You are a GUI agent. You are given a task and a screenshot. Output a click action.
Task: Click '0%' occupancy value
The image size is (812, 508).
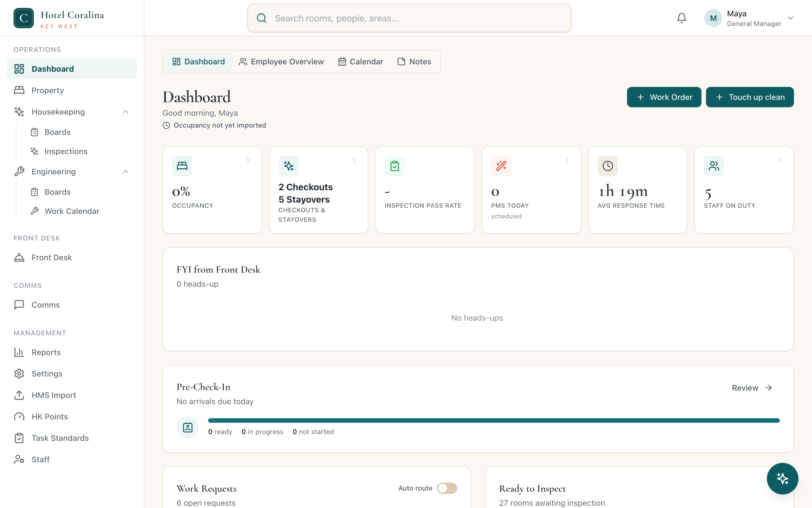181,192
